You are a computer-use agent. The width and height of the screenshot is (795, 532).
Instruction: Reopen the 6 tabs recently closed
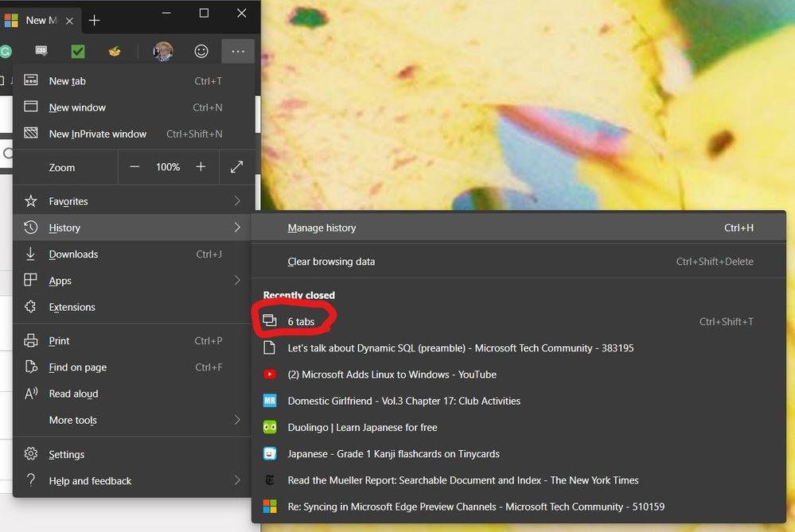coord(519,322)
